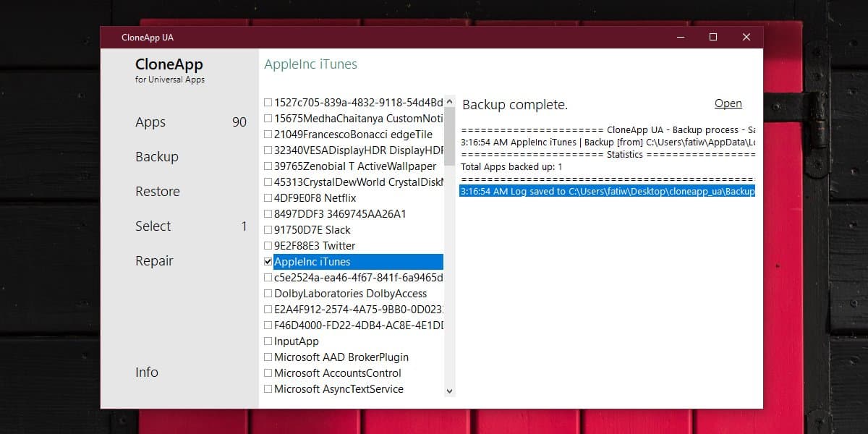Tick the 21049FrancescoBonacci edgeTile checkbox

pyautogui.click(x=268, y=135)
